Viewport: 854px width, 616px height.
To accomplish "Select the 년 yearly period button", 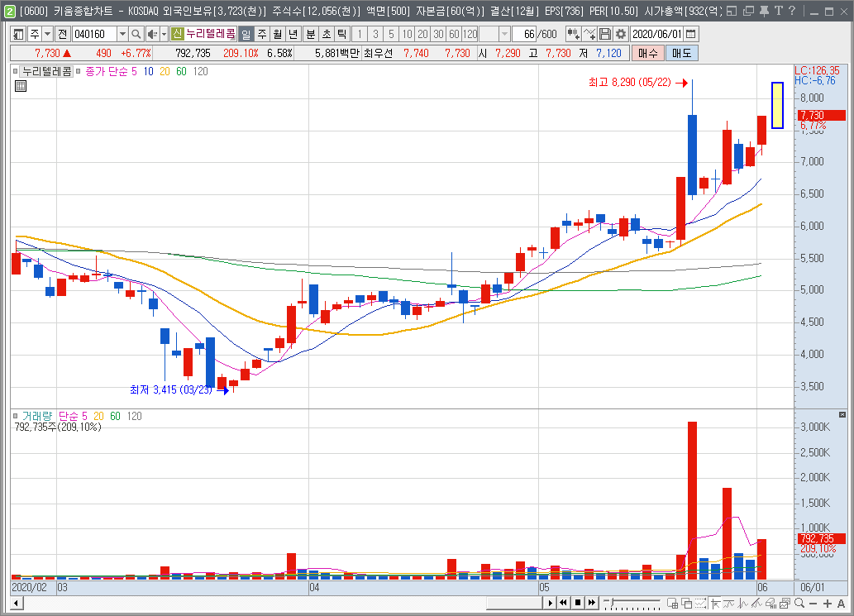I will (293, 34).
